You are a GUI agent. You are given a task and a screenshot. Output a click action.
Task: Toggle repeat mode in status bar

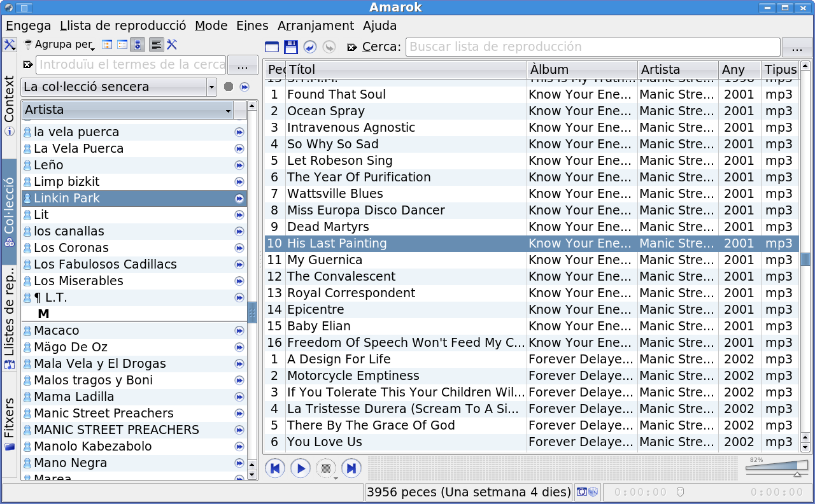point(581,492)
